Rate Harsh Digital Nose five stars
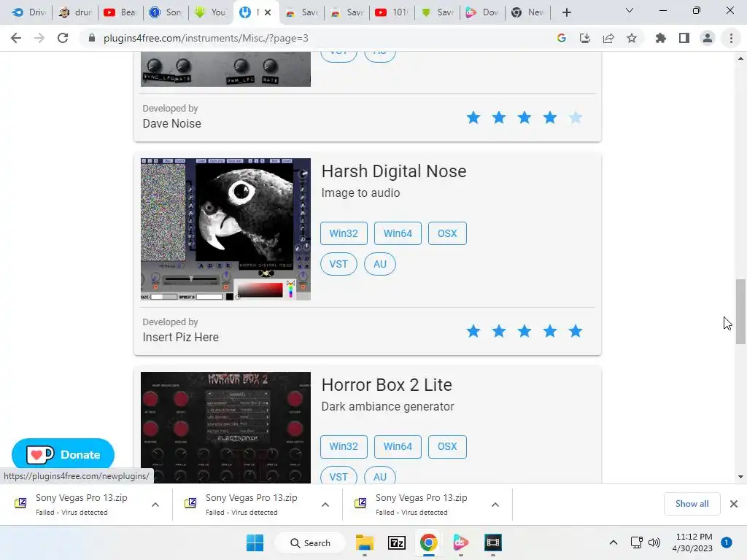 (576, 331)
